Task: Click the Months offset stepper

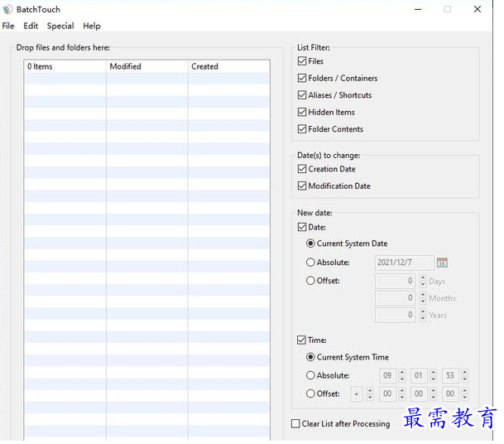Action: [x=421, y=298]
